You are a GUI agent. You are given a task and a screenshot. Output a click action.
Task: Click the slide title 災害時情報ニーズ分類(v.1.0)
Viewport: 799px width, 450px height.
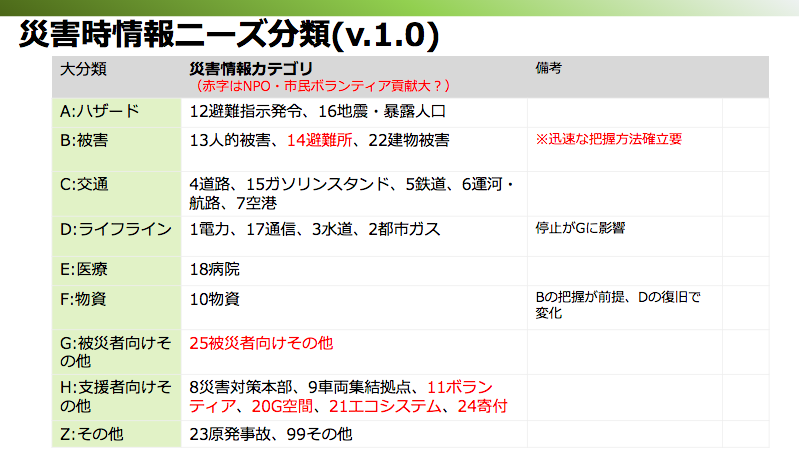(x=229, y=35)
